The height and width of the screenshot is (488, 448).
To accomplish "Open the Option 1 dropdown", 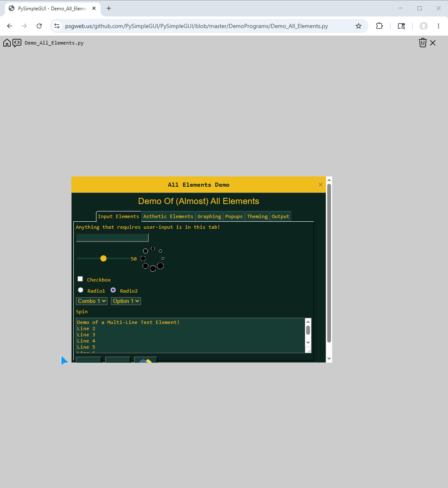I will 126,301.
